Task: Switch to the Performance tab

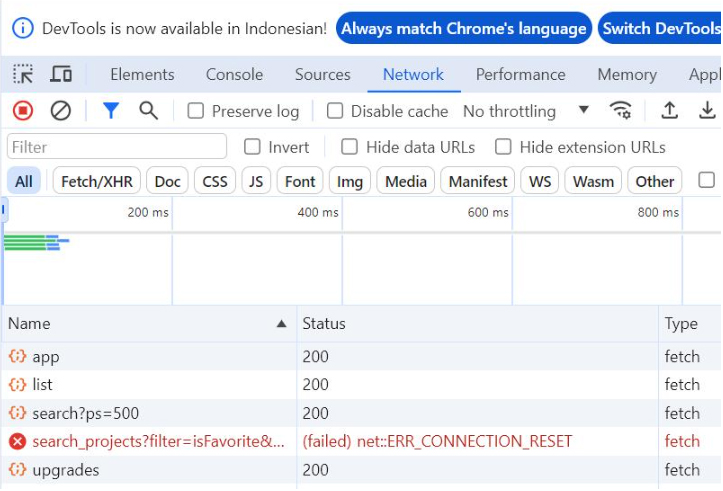Action: [x=521, y=74]
